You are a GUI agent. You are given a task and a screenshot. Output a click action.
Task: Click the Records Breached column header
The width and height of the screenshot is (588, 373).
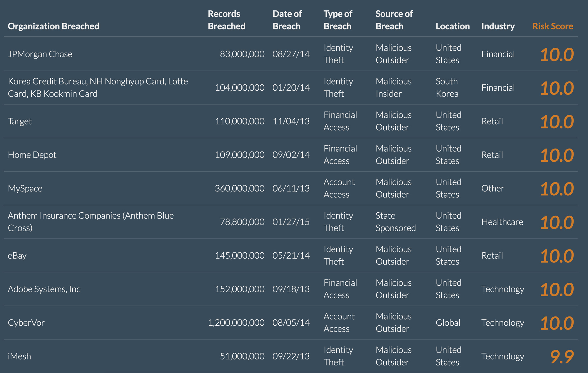[227, 20]
